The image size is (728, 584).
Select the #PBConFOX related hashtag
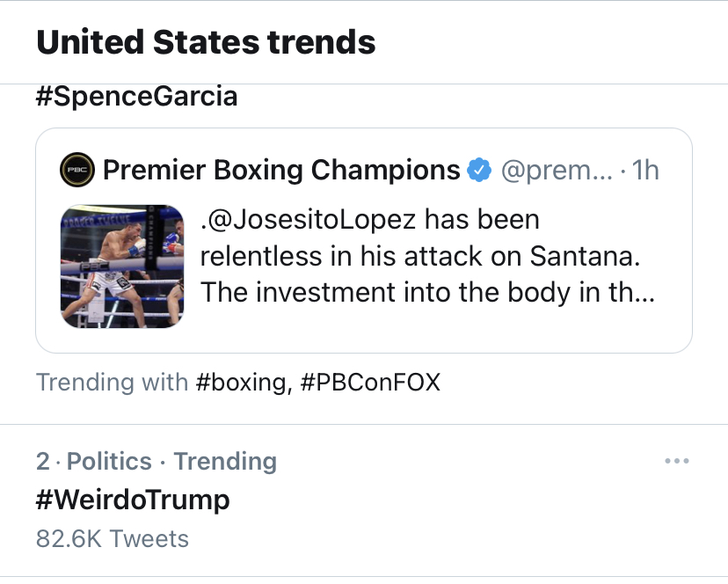[x=370, y=383]
